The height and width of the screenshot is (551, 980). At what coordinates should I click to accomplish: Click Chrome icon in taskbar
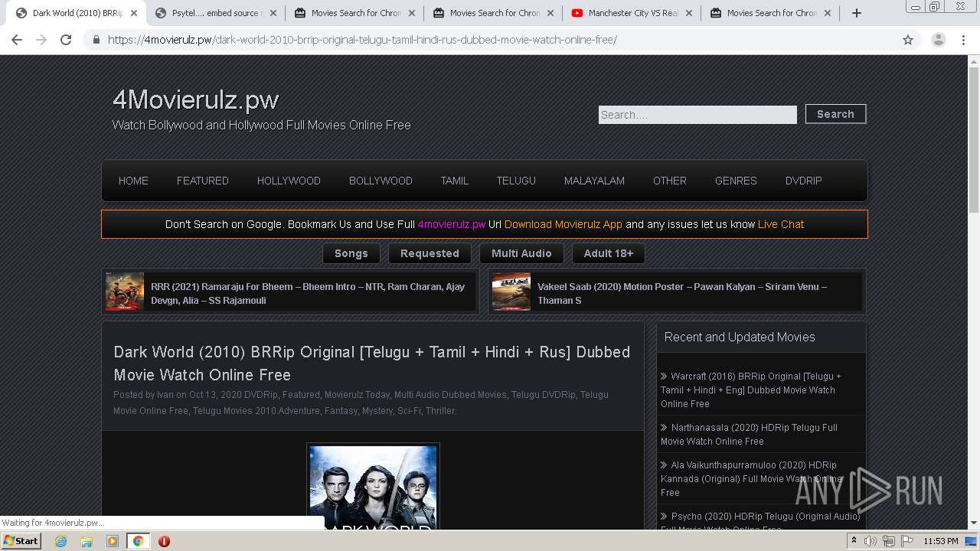[x=138, y=541]
